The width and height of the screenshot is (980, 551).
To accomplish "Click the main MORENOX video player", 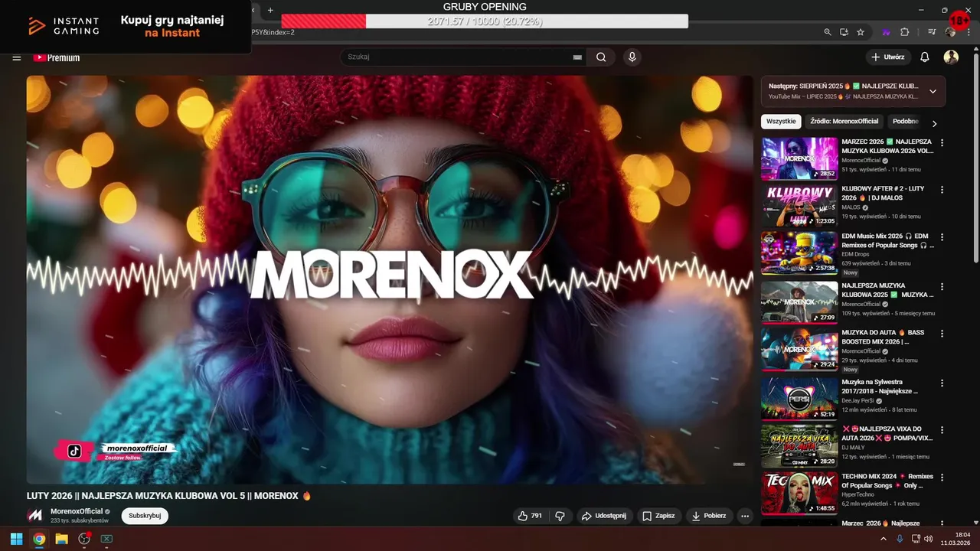I will (x=390, y=279).
